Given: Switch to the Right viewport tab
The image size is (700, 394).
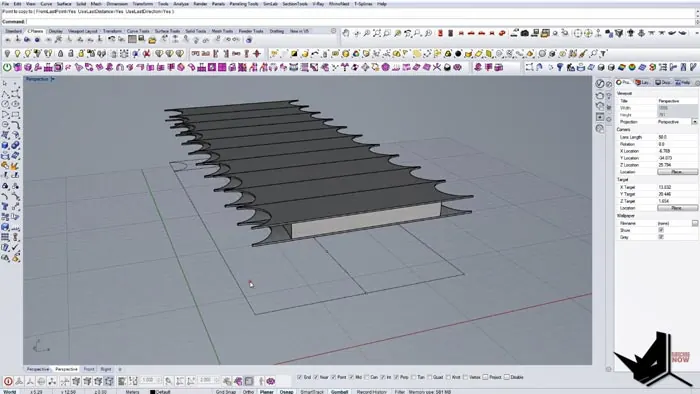Looking at the screenshot, I should (106, 369).
